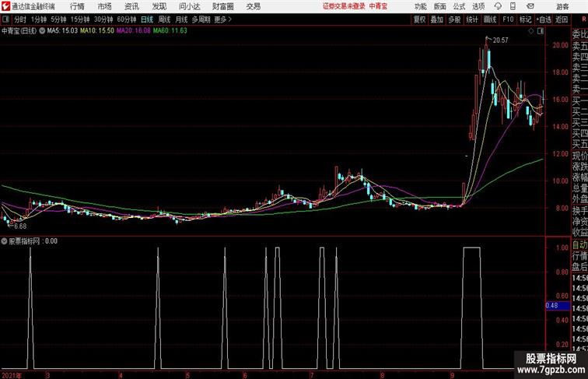Open the customer service headset icon
Image resolution: width=588 pixels, height=379 pixels.
click(498, 6)
